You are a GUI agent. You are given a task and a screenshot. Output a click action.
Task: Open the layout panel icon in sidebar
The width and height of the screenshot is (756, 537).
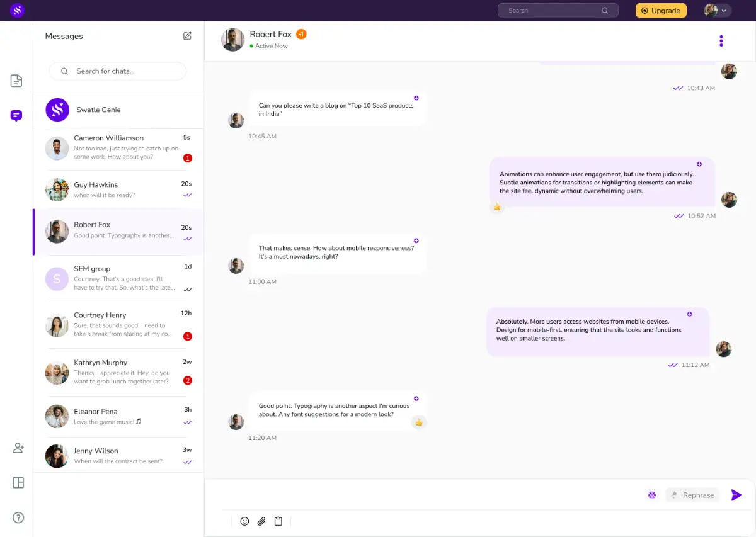click(x=18, y=483)
